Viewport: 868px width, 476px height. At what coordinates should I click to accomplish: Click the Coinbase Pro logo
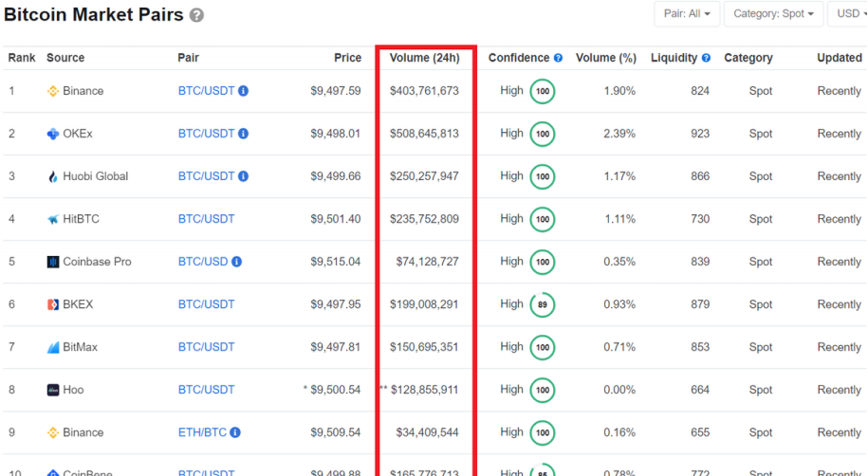click(x=52, y=262)
